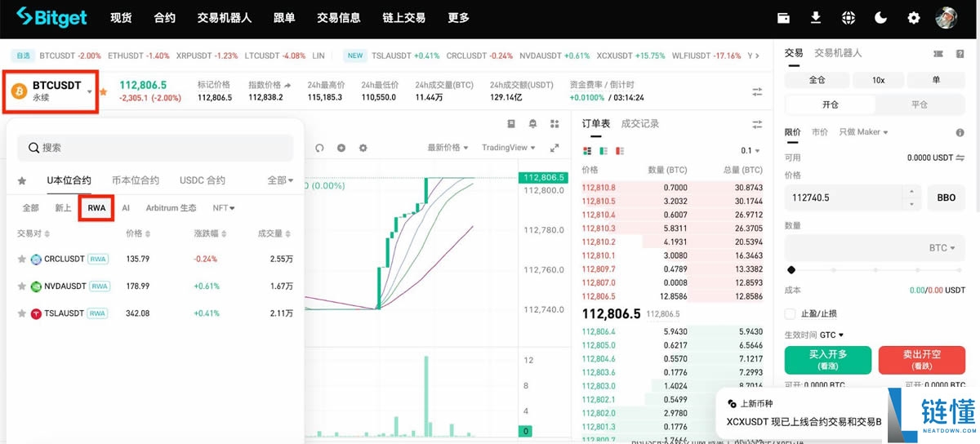980x444 pixels.
Task: Open the 最新价格 dropdown
Action: [448, 148]
